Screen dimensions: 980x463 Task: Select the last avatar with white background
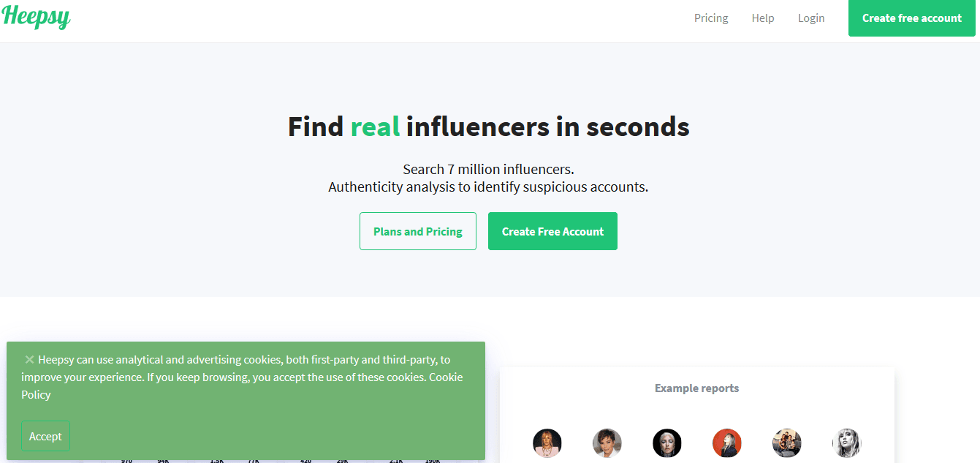pos(847,443)
